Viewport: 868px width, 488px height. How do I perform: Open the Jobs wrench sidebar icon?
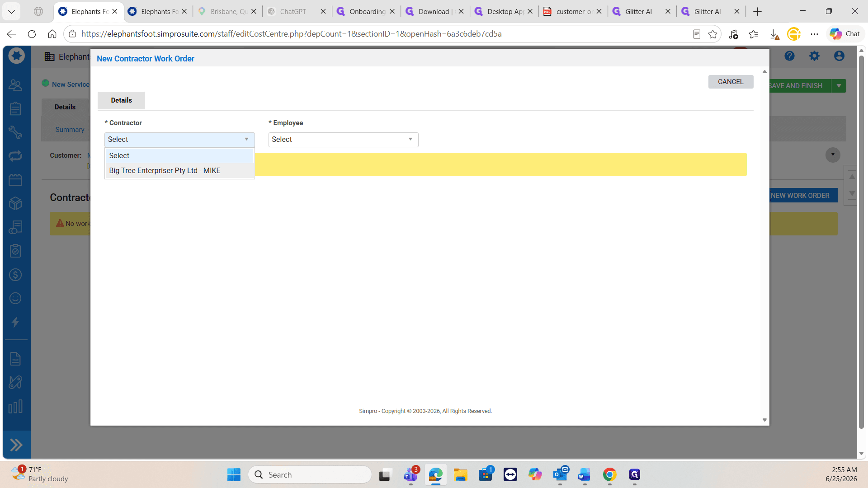tap(15, 132)
